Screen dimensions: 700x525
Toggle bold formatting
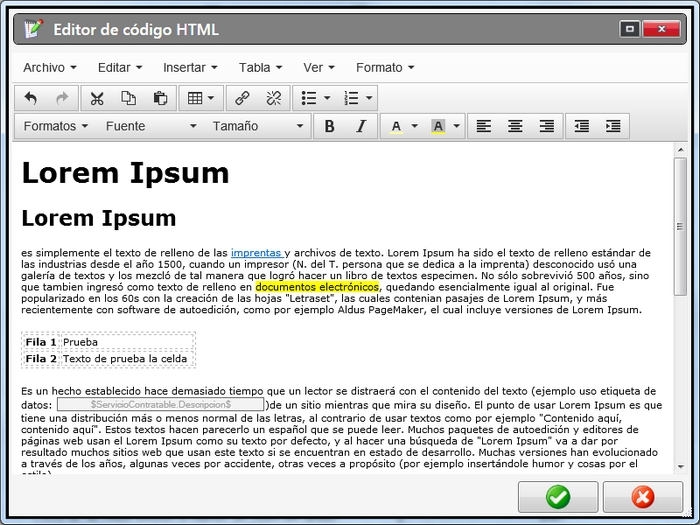[x=329, y=126]
